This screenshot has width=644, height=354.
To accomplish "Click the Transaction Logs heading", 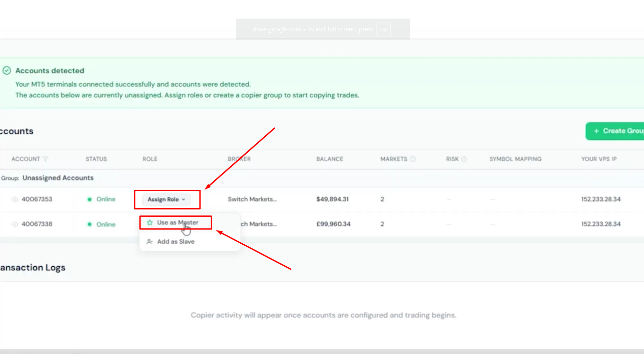I will [x=33, y=268].
